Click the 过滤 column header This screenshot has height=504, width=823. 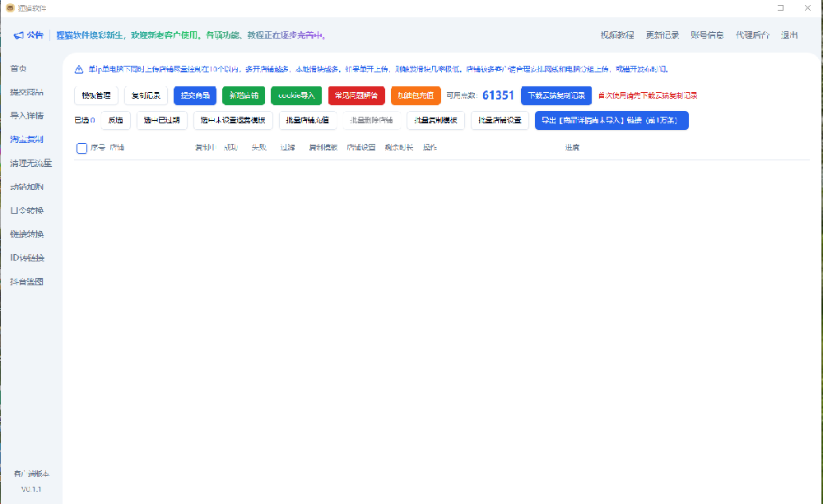point(287,147)
